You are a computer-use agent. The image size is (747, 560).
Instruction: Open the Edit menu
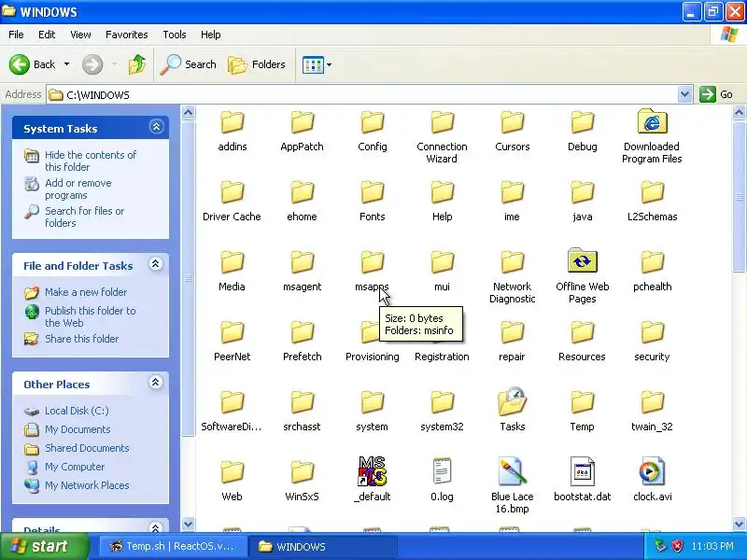coord(47,35)
